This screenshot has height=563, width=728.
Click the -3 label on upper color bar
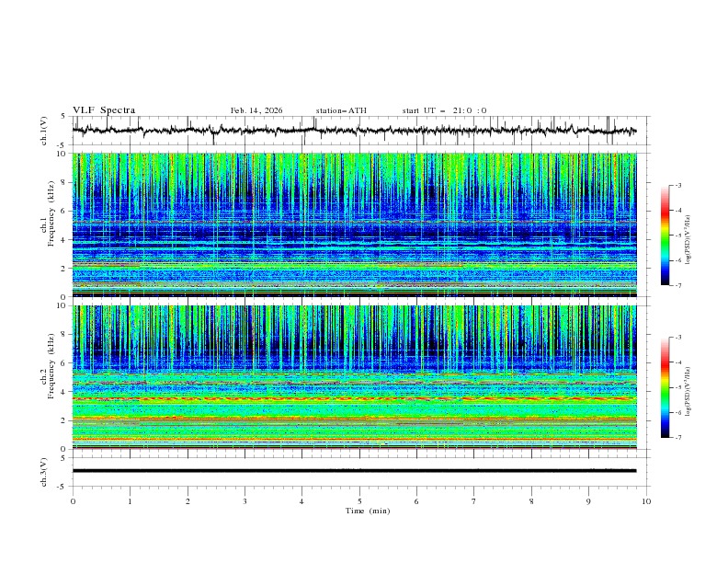677,186
